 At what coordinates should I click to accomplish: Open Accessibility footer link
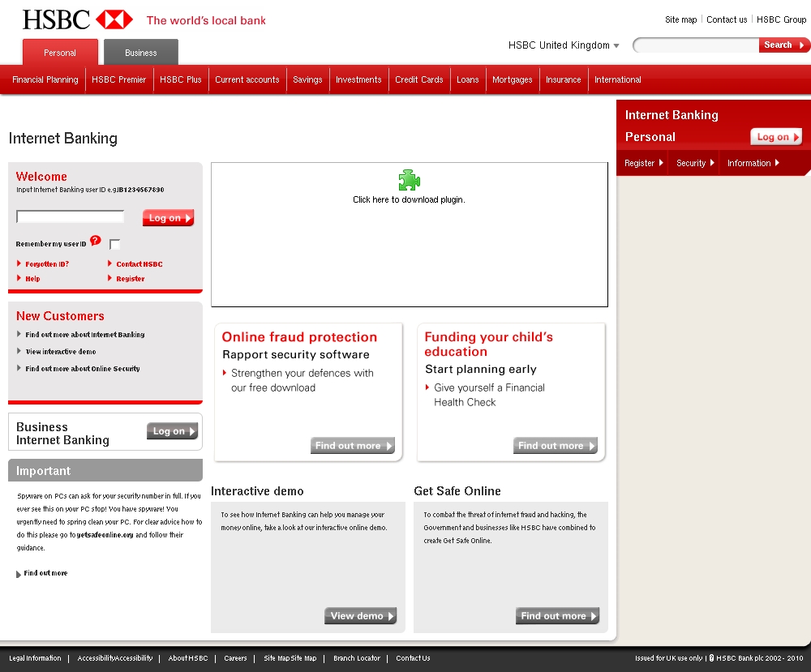click(115, 658)
